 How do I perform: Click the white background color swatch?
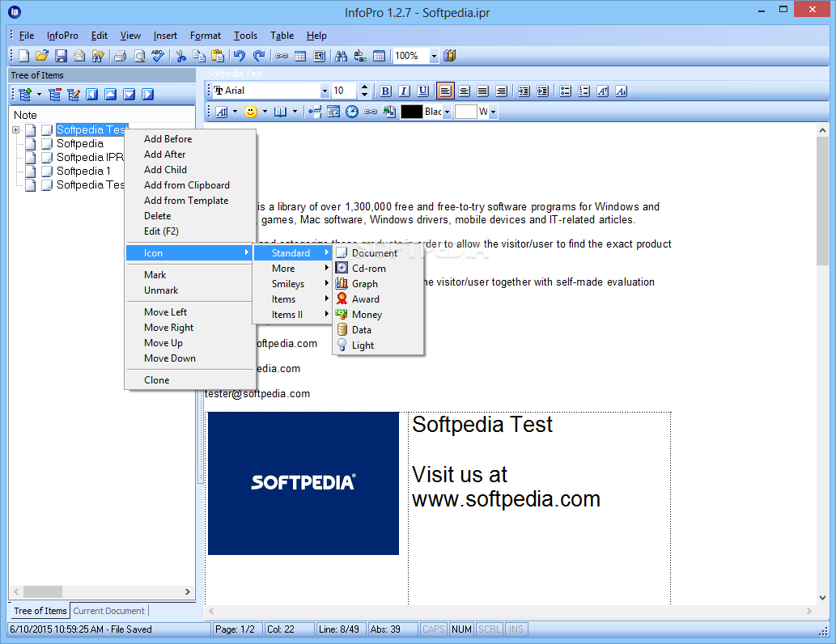point(465,112)
